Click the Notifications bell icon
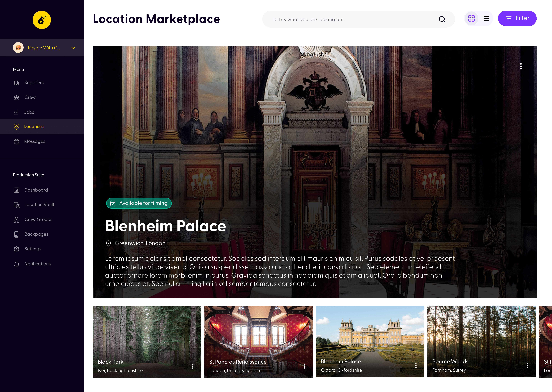This screenshot has width=552, height=392. pos(16,264)
